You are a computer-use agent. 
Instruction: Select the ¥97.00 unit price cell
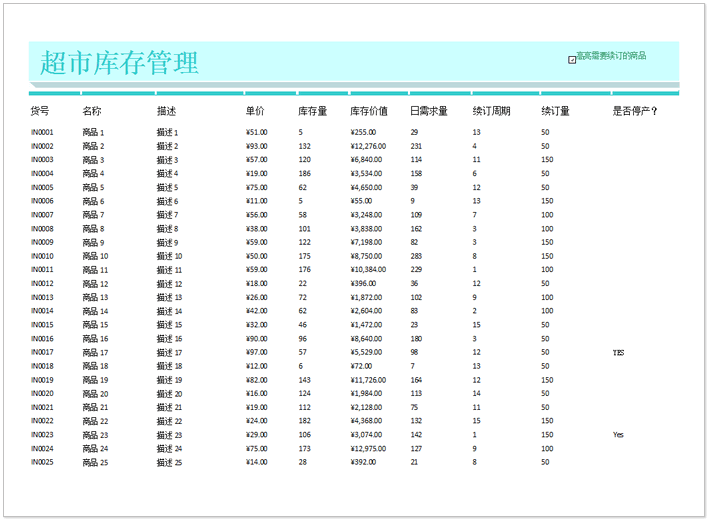point(256,352)
